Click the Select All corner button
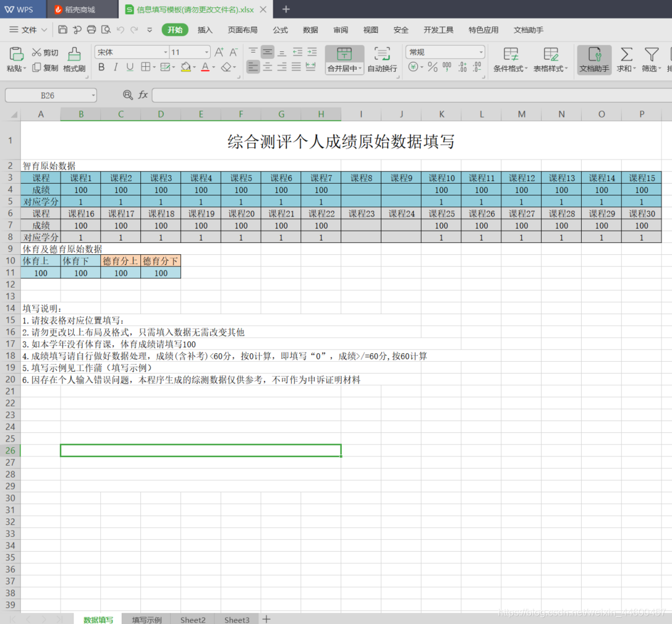672x624 pixels. click(x=14, y=114)
